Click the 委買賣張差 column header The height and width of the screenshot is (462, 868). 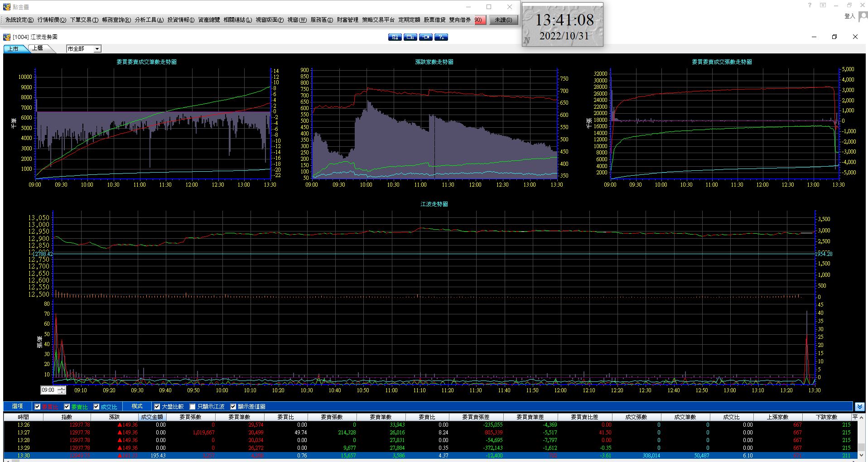pyautogui.click(x=476, y=417)
